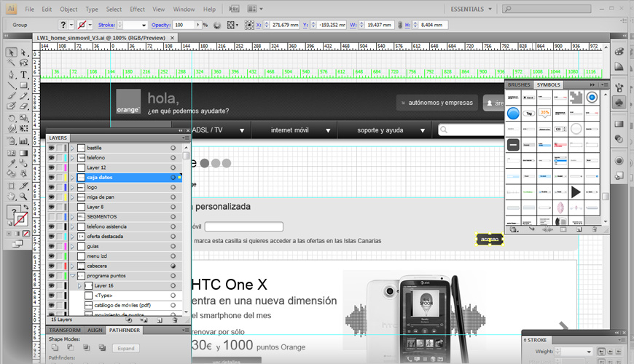The image size is (634, 364).
Task: Open the Window menu
Action: [184, 9]
